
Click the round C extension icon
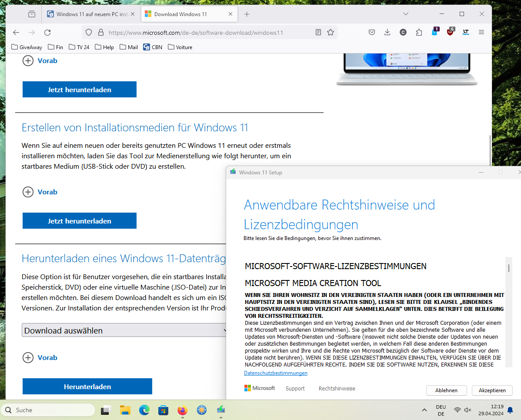pyautogui.click(x=403, y=32)
